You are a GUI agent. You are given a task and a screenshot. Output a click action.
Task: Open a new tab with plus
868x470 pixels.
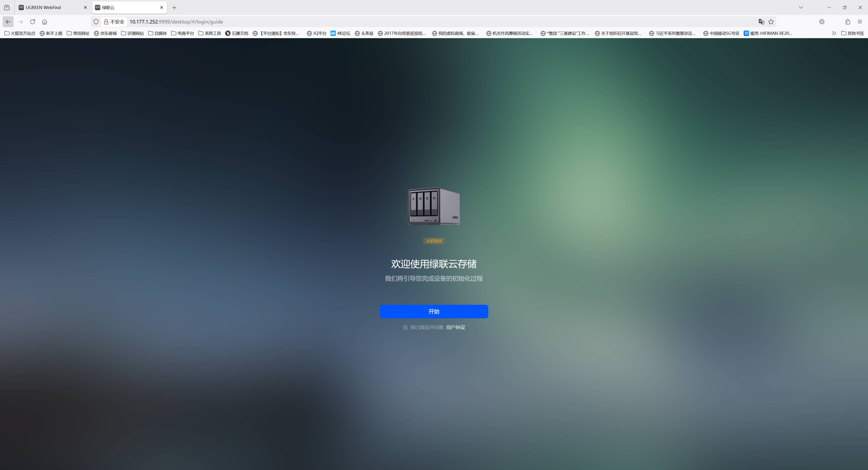(x=174, y=7)
